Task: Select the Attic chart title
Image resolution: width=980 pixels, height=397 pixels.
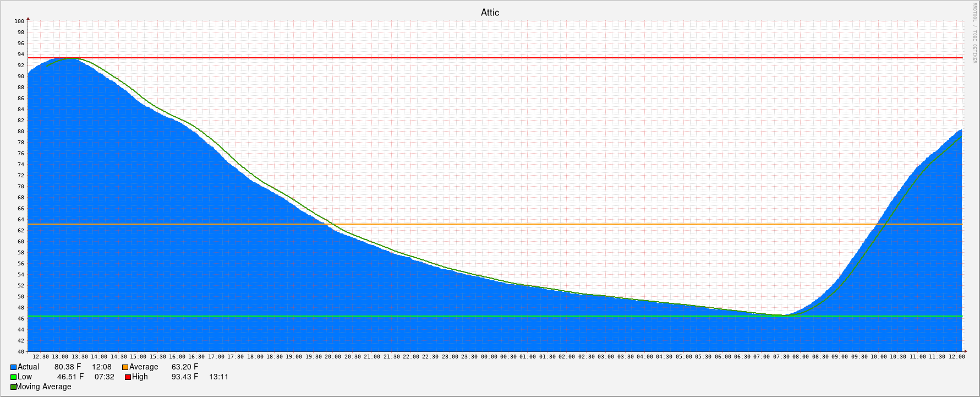Action: [x=490, y=13]
